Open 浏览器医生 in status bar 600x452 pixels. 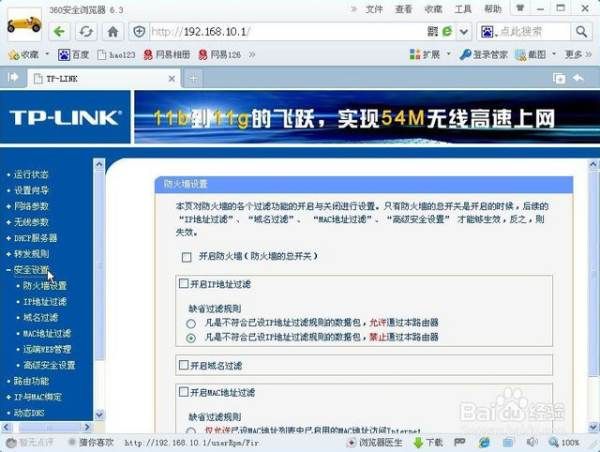375,443
